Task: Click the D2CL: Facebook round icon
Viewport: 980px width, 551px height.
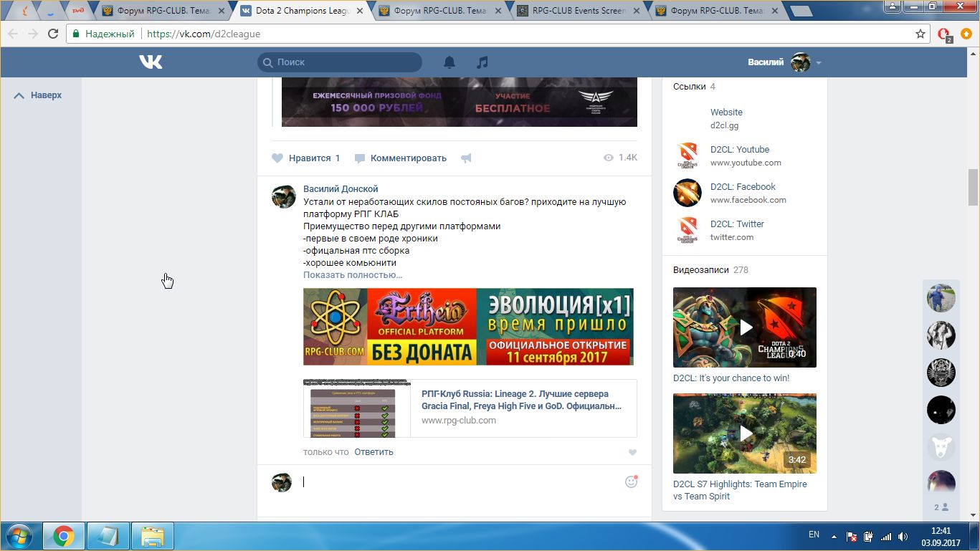Action: [688, 193]
